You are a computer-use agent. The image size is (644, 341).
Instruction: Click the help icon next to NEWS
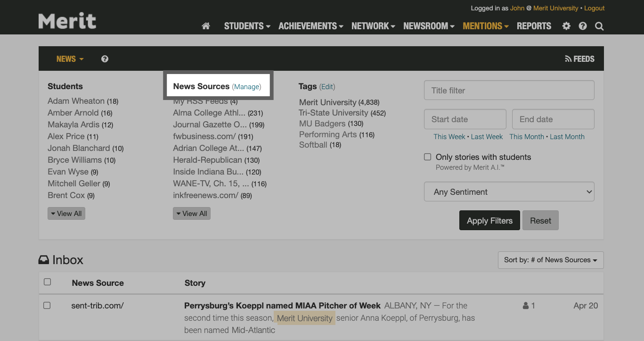[x=105, y=58]
